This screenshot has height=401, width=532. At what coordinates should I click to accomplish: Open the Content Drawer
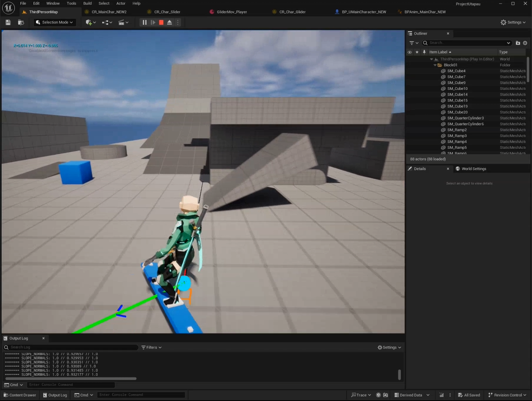(x=20, y=395)
